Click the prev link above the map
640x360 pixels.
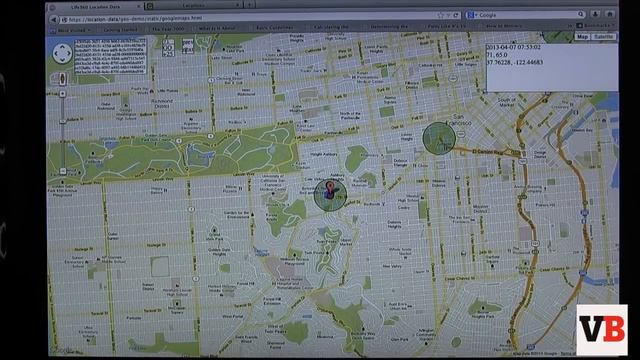click(187, 42)
